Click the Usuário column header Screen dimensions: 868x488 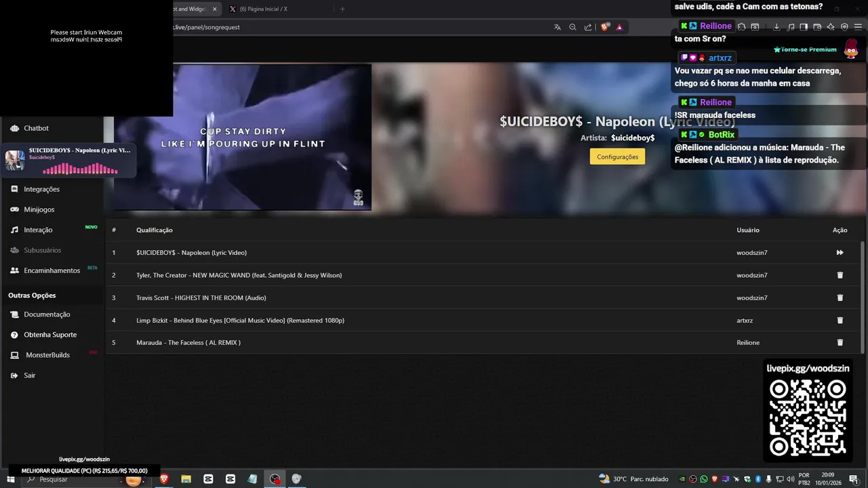point(748,230)
